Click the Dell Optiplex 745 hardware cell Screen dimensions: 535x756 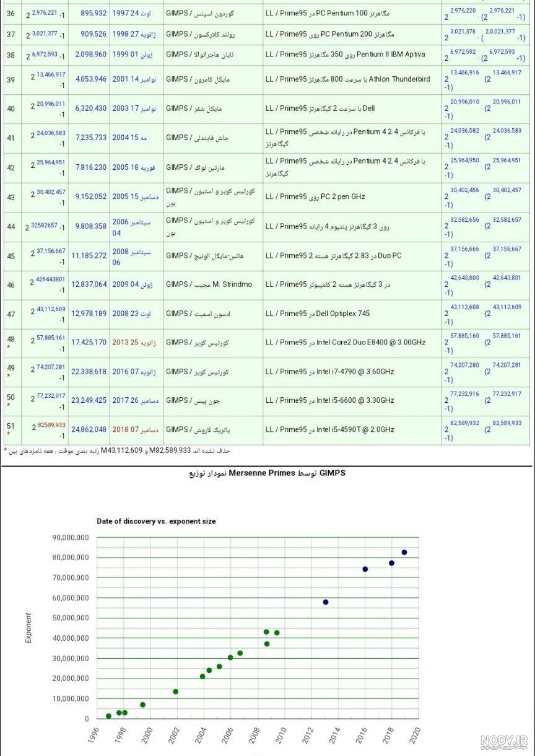point(352,314)
